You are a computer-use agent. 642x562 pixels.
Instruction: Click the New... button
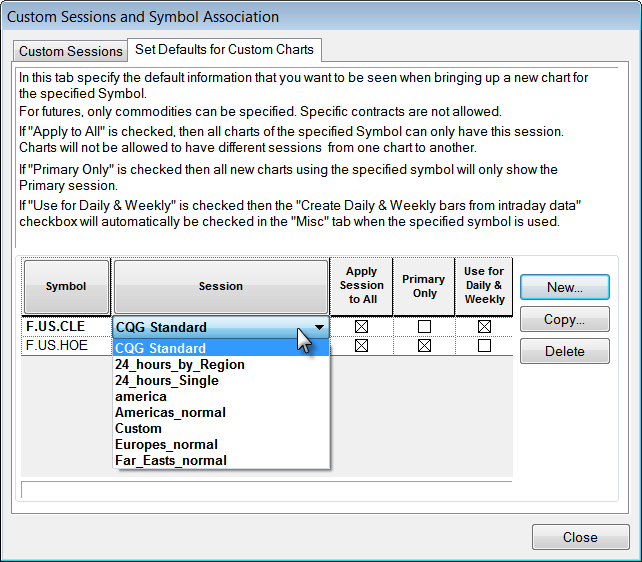click(x=565, y=287)
